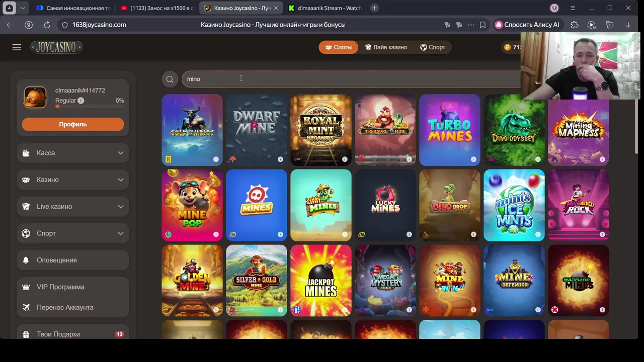
Task: Open the three-dot page actions menu
Action: (x=471, y=25)
